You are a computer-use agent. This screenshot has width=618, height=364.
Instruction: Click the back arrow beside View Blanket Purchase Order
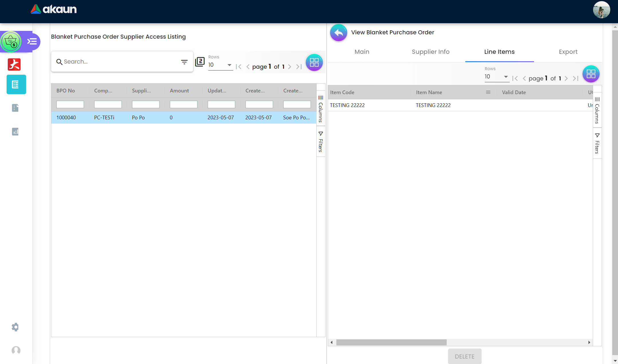338,33
